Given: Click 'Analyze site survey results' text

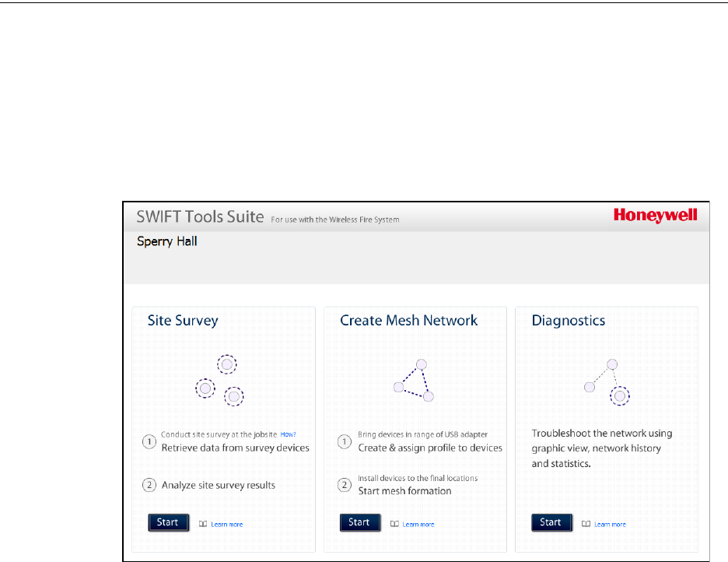Looking at the screenshot, I should (219, 486).
